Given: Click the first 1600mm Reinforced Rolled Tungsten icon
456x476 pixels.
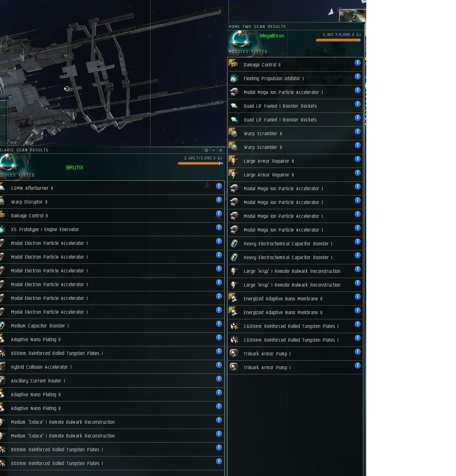Looking at the screenshot, I should coord(234,326).
